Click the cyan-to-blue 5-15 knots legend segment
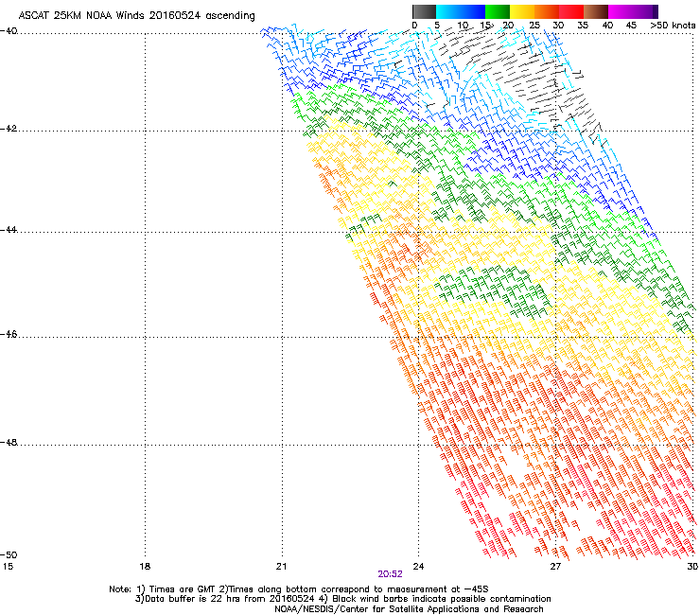Viewport: 700px width, 615px height. (461, 11)
